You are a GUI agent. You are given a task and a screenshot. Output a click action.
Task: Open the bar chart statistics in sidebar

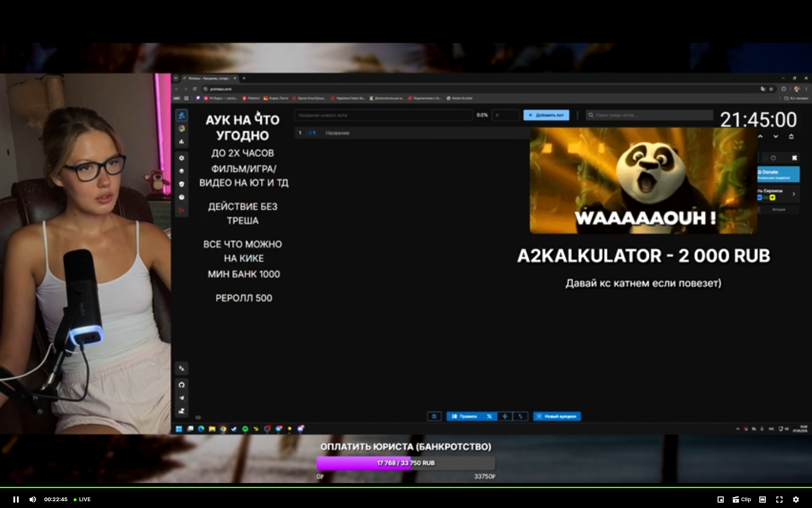point(182,141)
